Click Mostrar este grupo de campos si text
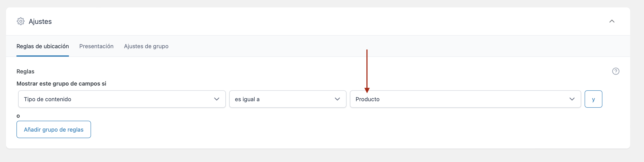This screenshot has width=644, height=162. click(x=61, y=84)
